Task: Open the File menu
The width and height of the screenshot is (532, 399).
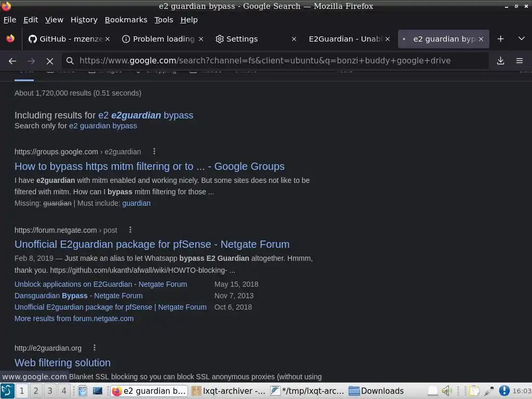Action: [x=10, y=20]
